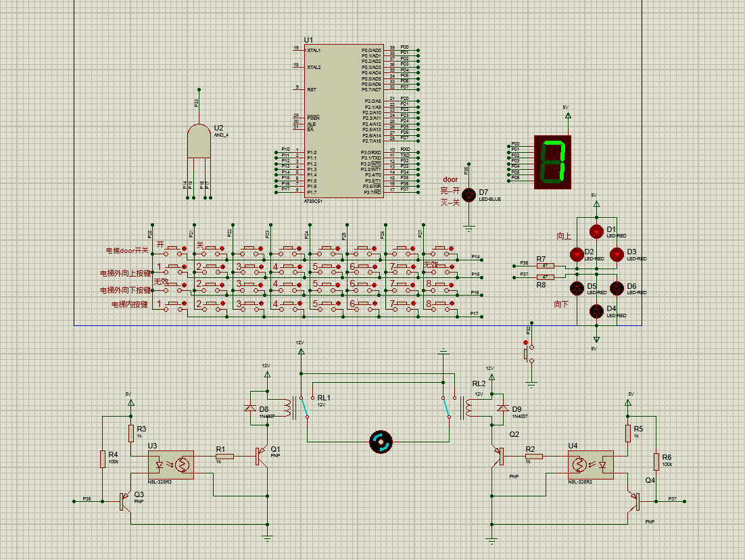
Task: Select the D7 LED-BLUE door indicator
Action: coord(469,195)
